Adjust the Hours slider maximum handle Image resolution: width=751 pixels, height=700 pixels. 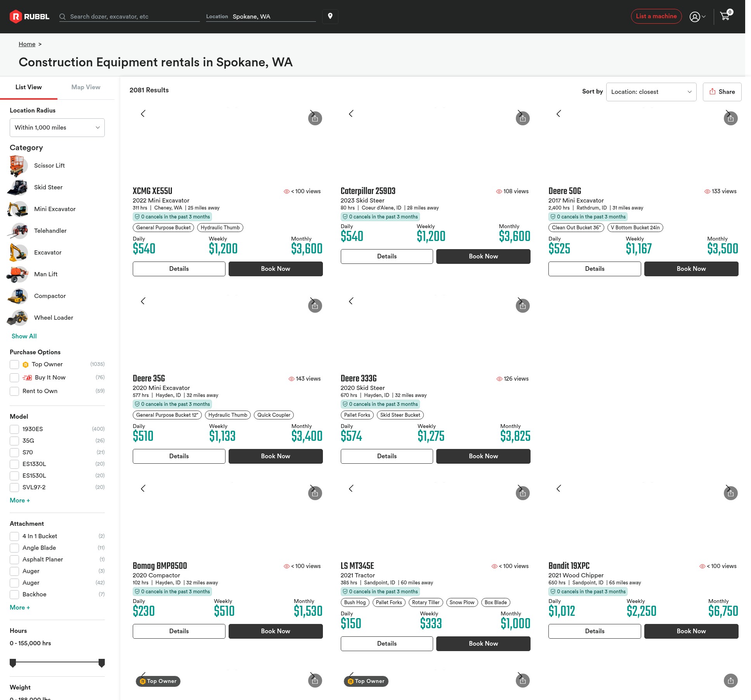click(x=102, y=663)
